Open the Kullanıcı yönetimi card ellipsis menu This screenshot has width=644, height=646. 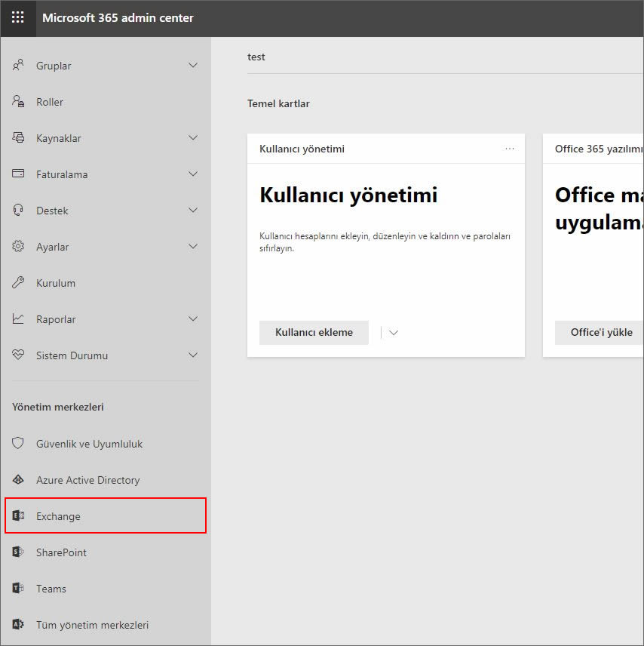(510, 149)
